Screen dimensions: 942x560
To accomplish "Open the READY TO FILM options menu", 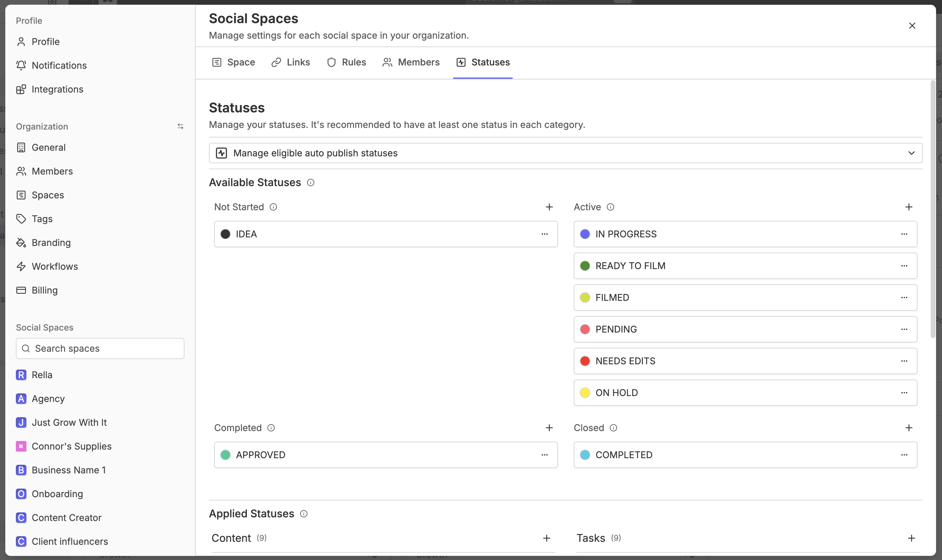I will point(904,266).
